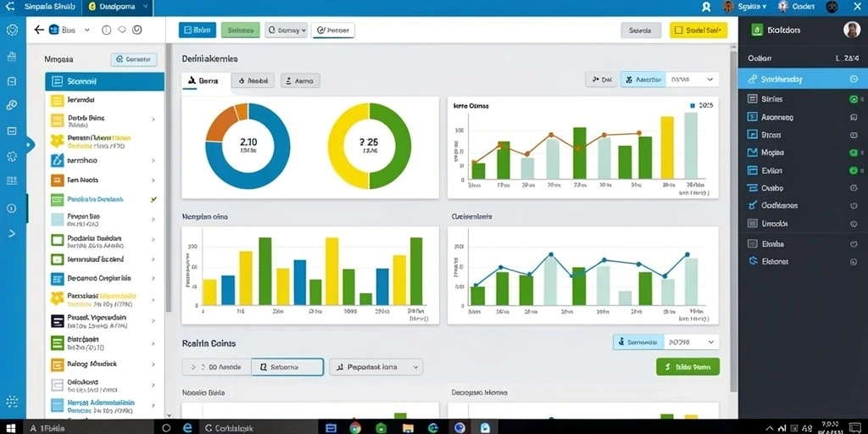Screen dimensions: 868x434
Task: Select the envelope icon next to Mogies
Action: click(x=752, y=153)
